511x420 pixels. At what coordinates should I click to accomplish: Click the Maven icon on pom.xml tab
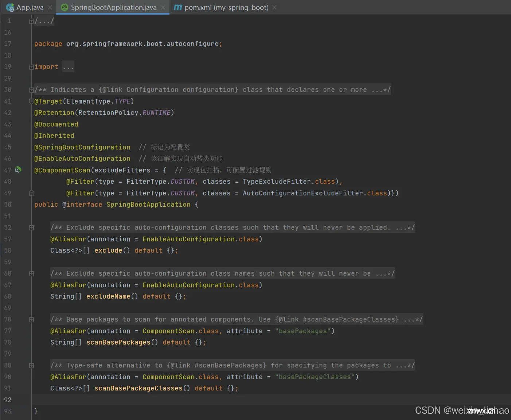(x=178, y=7)
